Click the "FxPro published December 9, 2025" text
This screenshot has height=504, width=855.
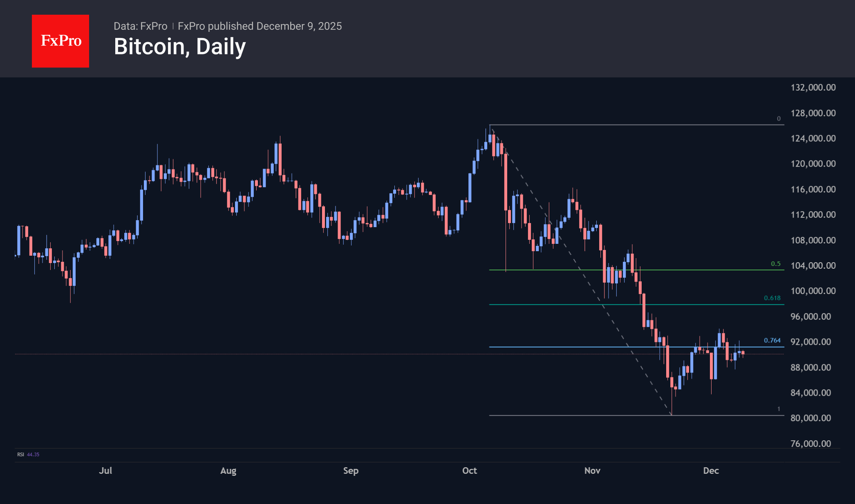coord(260,26)
